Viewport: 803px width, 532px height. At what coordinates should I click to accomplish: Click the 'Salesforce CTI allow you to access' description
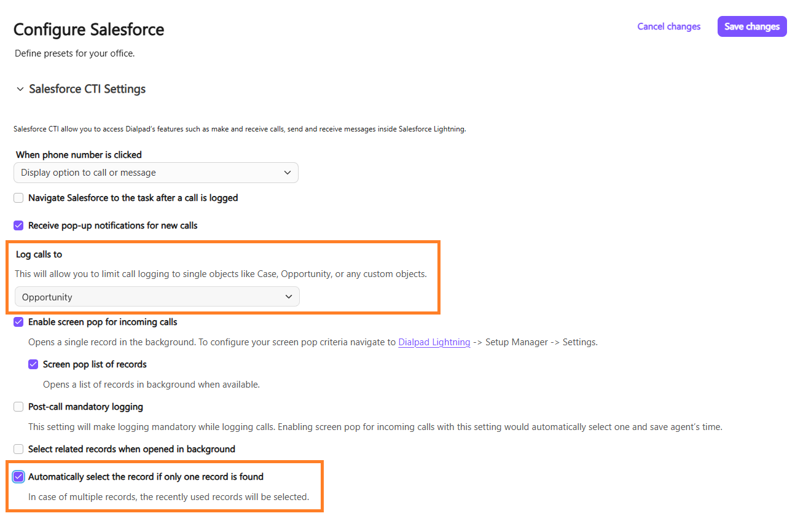(x=240, y=129)
